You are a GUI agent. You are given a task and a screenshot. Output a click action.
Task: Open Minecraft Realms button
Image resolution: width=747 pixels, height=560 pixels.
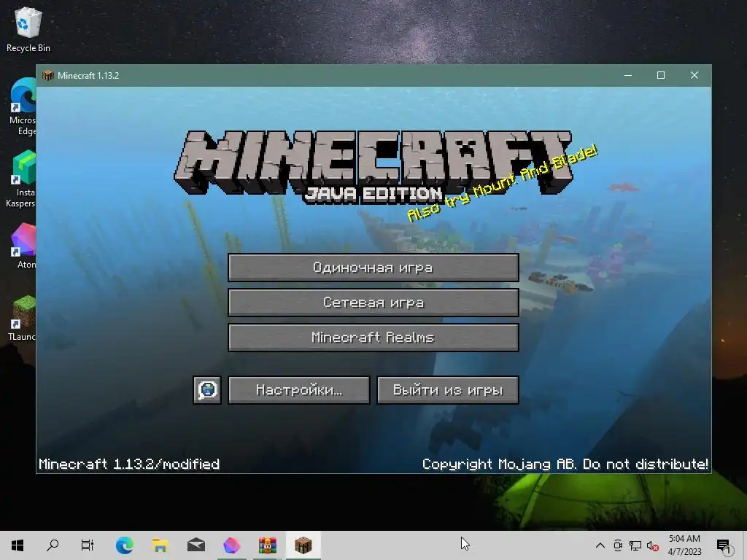(373, 338)
